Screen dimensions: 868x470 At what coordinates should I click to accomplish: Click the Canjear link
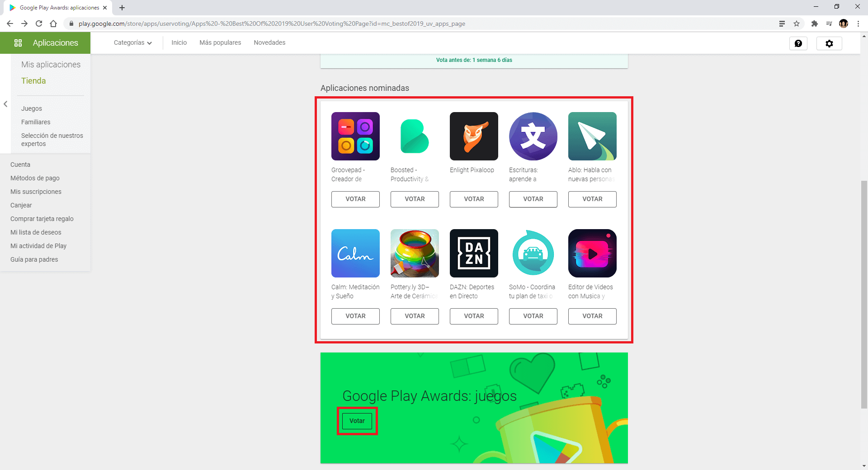pos(21,205)
